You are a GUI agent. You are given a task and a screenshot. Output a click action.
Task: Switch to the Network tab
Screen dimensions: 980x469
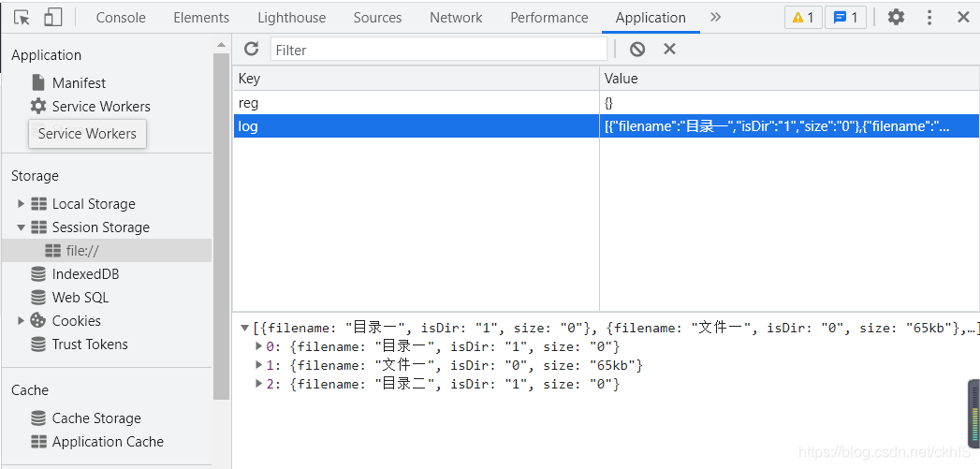click(456, 18)
